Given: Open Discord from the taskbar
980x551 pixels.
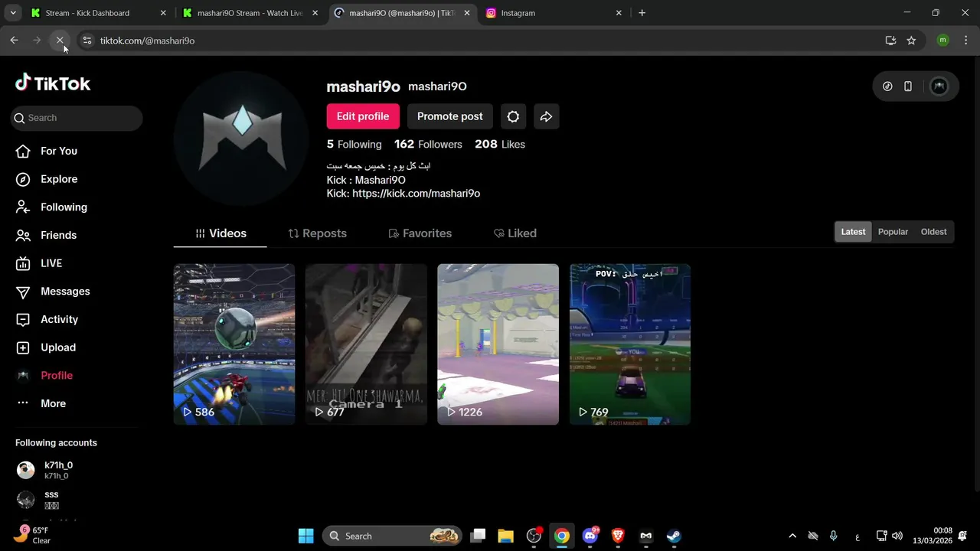Looking at the screenshot, I should click(x=590, y=536).
